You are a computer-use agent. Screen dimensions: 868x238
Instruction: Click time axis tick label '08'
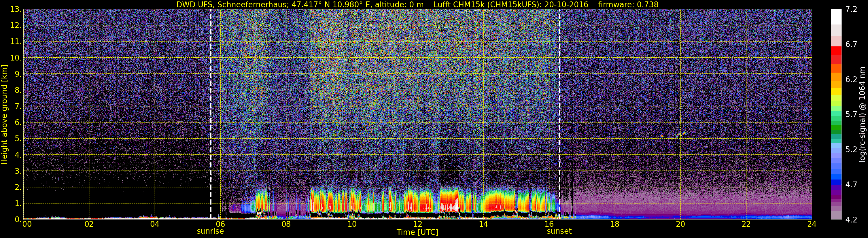tap(286, 224)
